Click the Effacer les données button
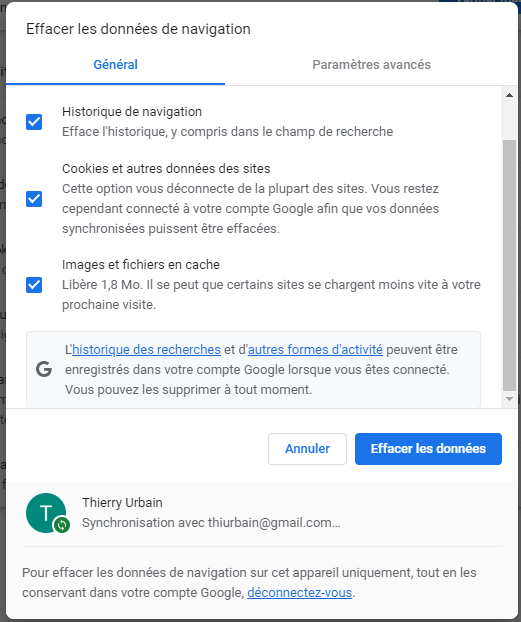This screenshot has width=521, height=622. pos(428,449)
